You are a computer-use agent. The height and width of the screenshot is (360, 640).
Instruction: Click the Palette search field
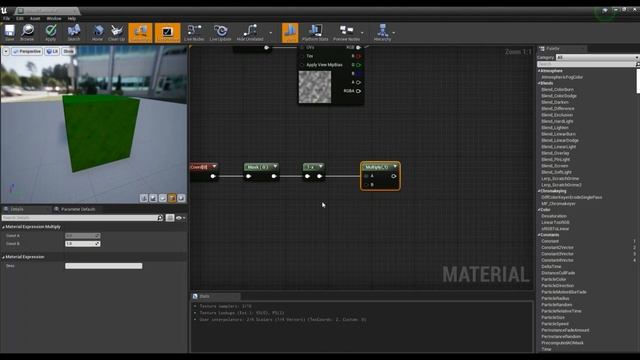[x=587, y=64]
